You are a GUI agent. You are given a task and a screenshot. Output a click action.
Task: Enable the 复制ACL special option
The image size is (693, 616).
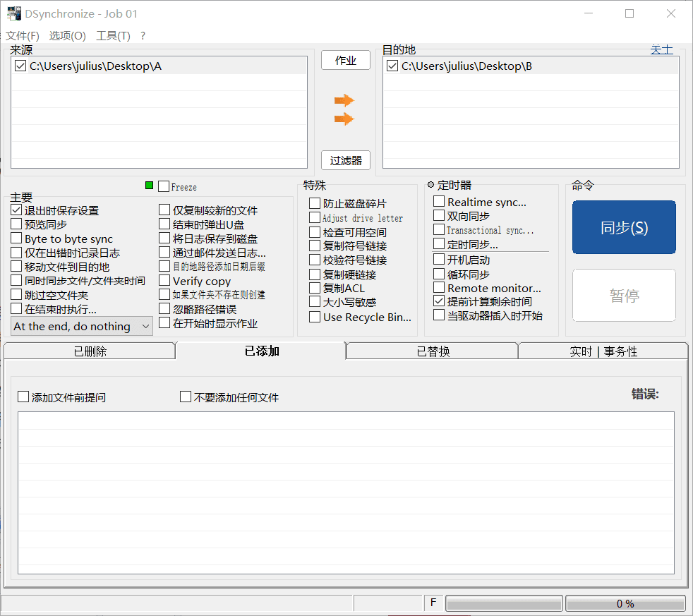(314, 288)
